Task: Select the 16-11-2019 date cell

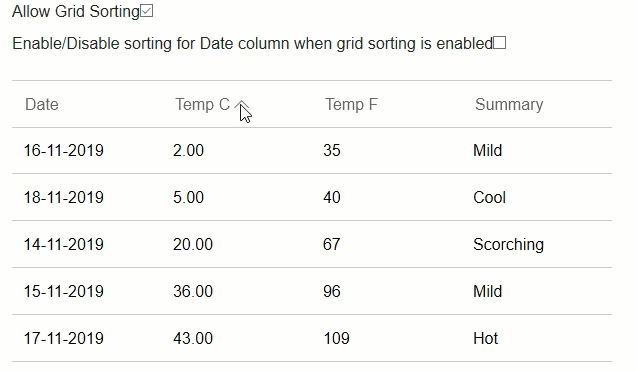Action: 63,151
